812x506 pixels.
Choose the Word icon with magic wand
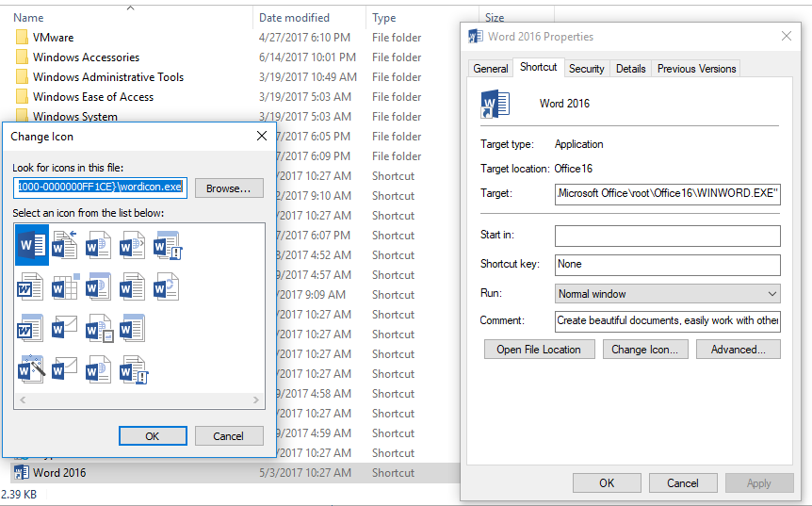point(31,368)
